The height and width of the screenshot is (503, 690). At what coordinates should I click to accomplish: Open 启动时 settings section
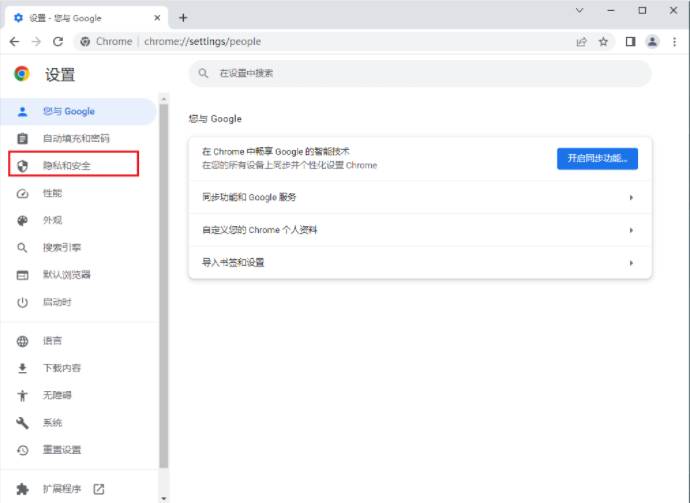click(x=78, y=302)
